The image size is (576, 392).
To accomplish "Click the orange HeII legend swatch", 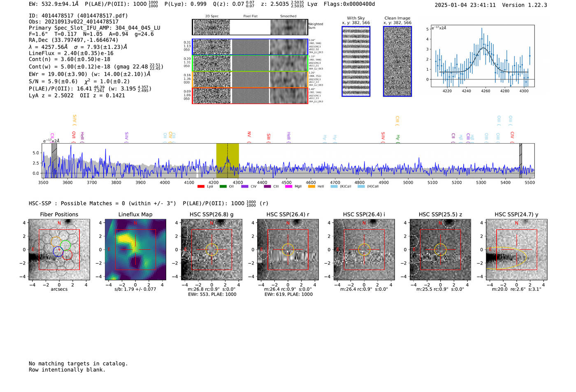I will [x=311, y=186].
